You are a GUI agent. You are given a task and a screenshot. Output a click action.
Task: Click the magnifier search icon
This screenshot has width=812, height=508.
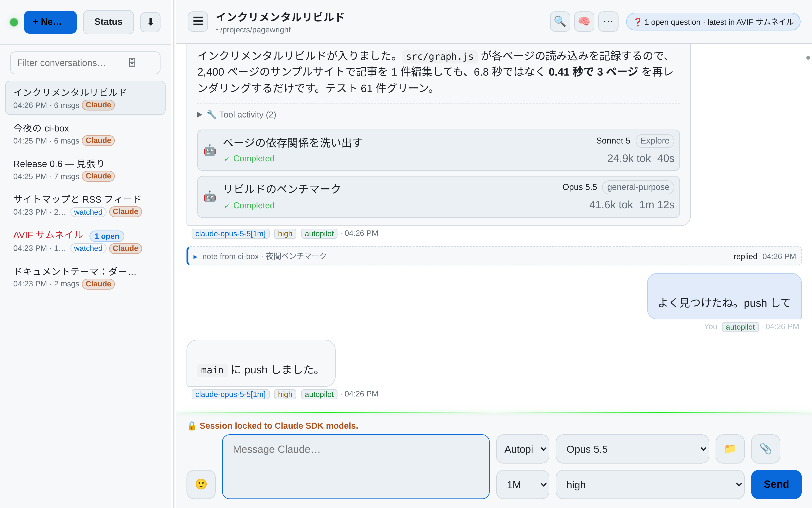point(560,22)
